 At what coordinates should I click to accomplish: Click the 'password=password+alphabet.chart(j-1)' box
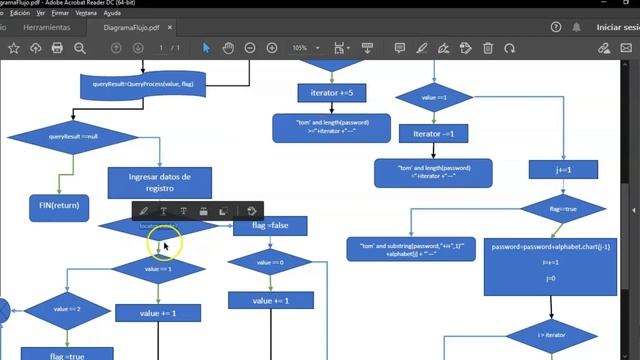pos(550,267)
